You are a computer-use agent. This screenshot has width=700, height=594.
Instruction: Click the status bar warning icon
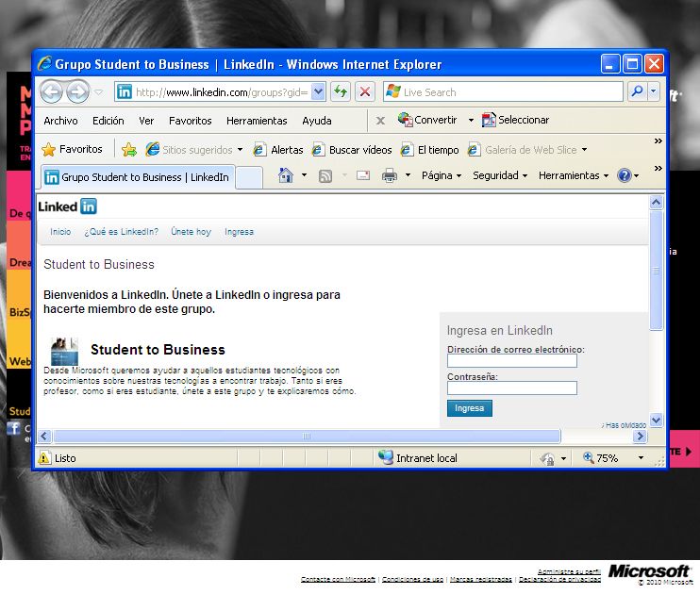point(44,458)
